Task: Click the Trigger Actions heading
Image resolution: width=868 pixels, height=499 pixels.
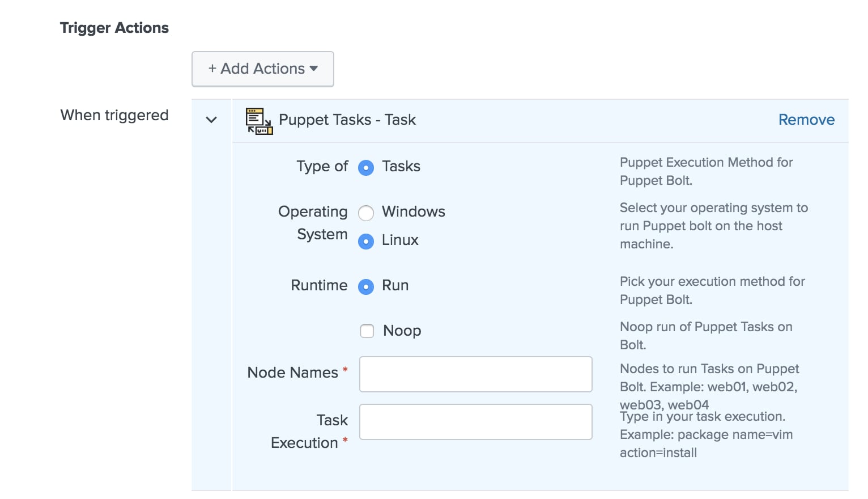Action: pyautogui.click(x=114, y=28)
